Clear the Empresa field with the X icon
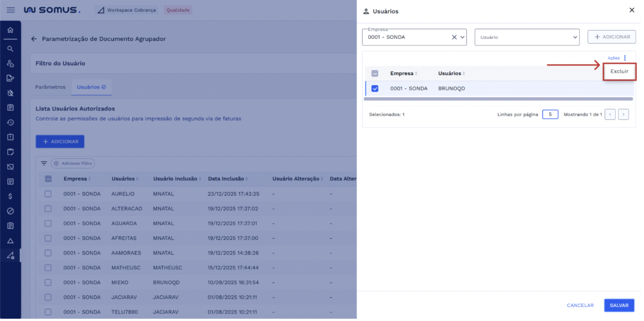 pyautogui.click(x=454, y=37)
